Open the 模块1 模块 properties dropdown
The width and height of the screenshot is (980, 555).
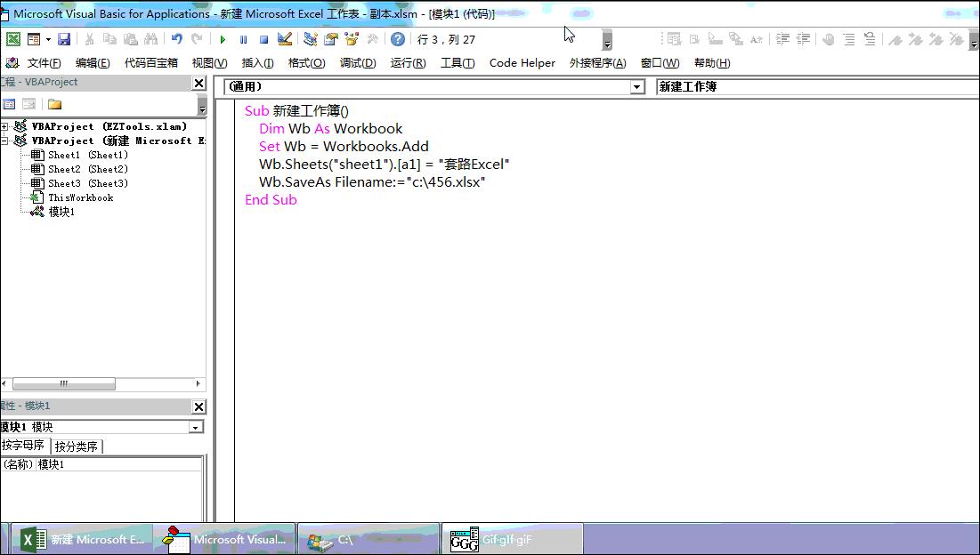pyautogui.click(x=196, y=427)
